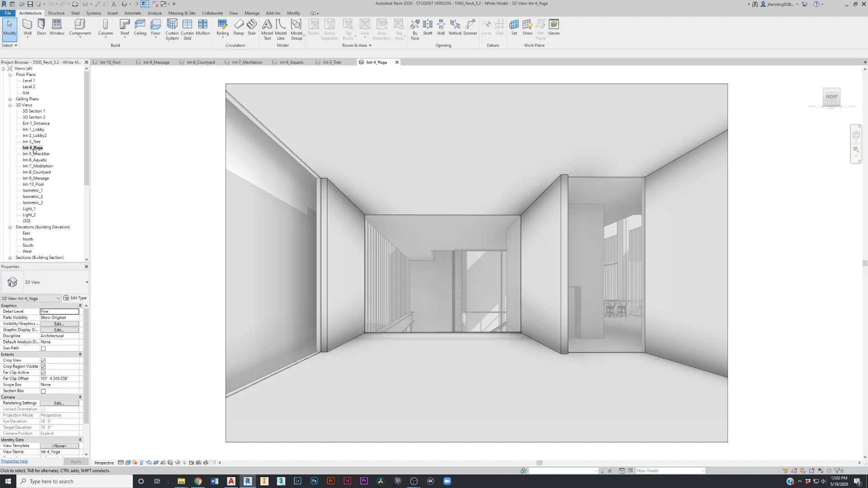This screenshot has height=488, width=868.
Task: Open the Properties help link
Action: pyautogui.click(x=14, y=461)
